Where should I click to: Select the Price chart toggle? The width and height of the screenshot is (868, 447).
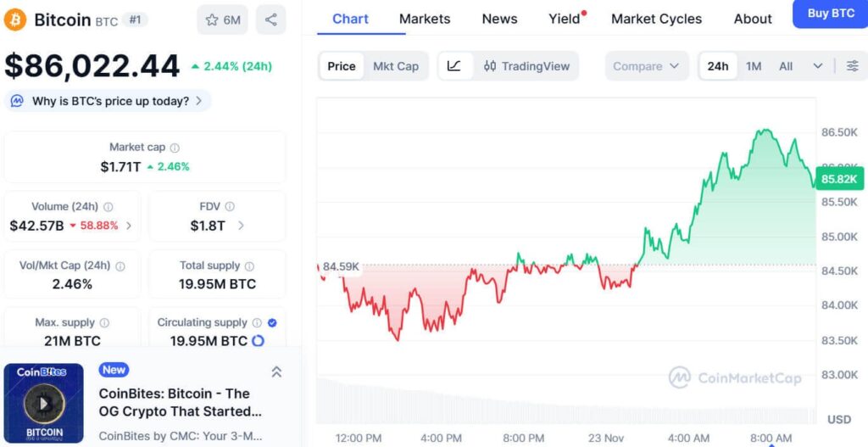click(342, 66)
